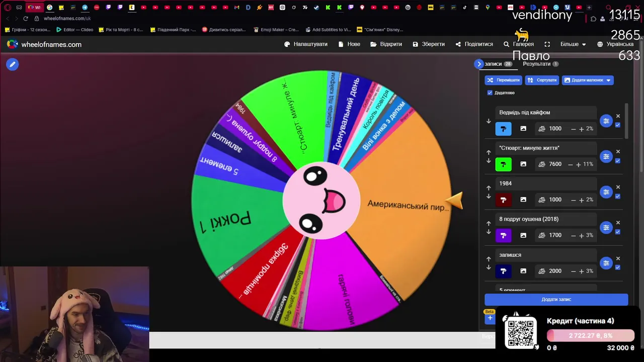This screenshot has width=644, height=362.
Task: Decrease weight of the 1984 entry
Action: coord(573,200)
